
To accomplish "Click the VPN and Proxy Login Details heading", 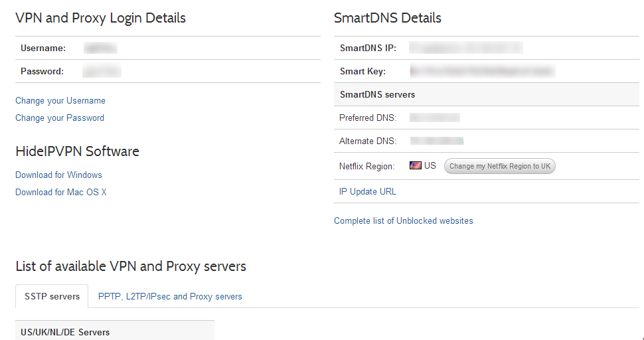I will (101, 18).
